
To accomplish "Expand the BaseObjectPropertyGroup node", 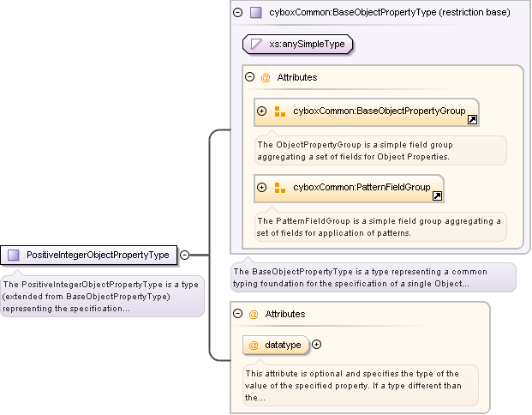I will coord(262,111).
